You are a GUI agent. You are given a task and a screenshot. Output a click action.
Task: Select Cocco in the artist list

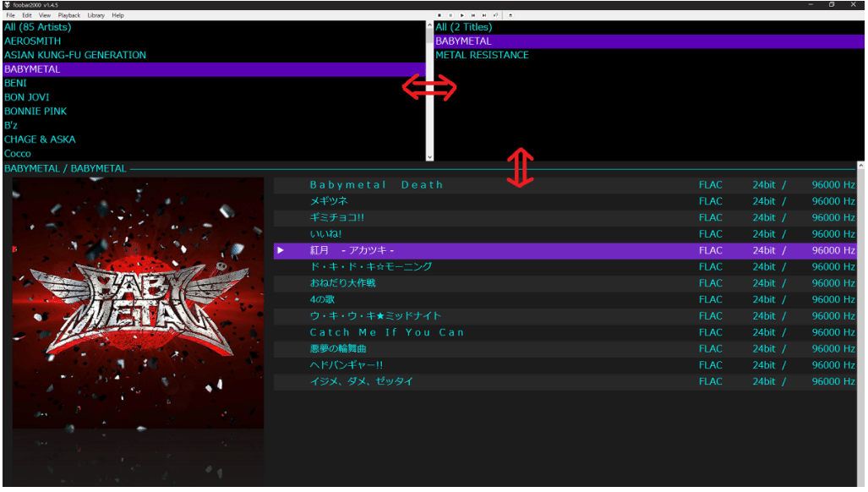coord(214,153)
